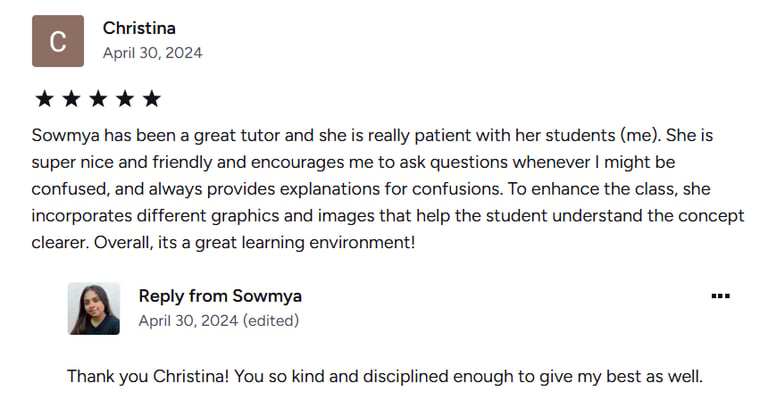Select the third rating star
The height and width of the screenshot is (408, 768).
coord(98,98)
